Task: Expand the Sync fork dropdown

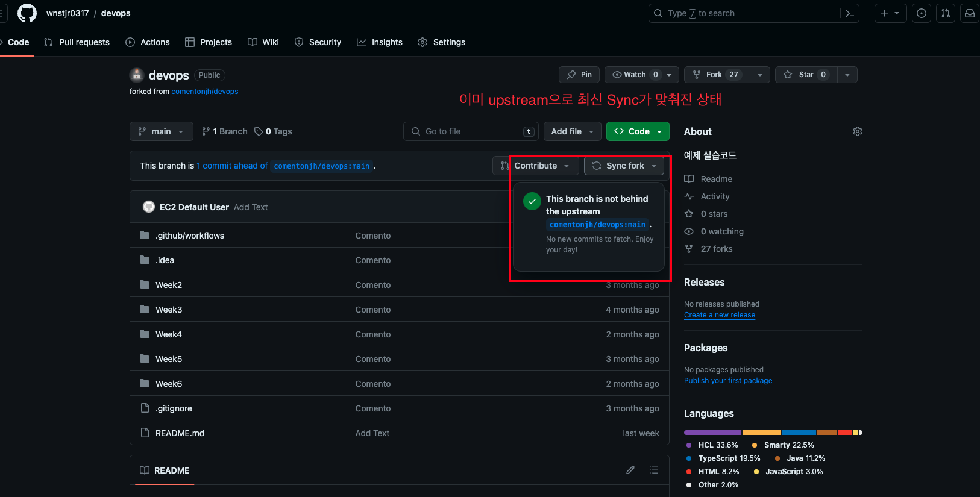Action: point(624,166)
